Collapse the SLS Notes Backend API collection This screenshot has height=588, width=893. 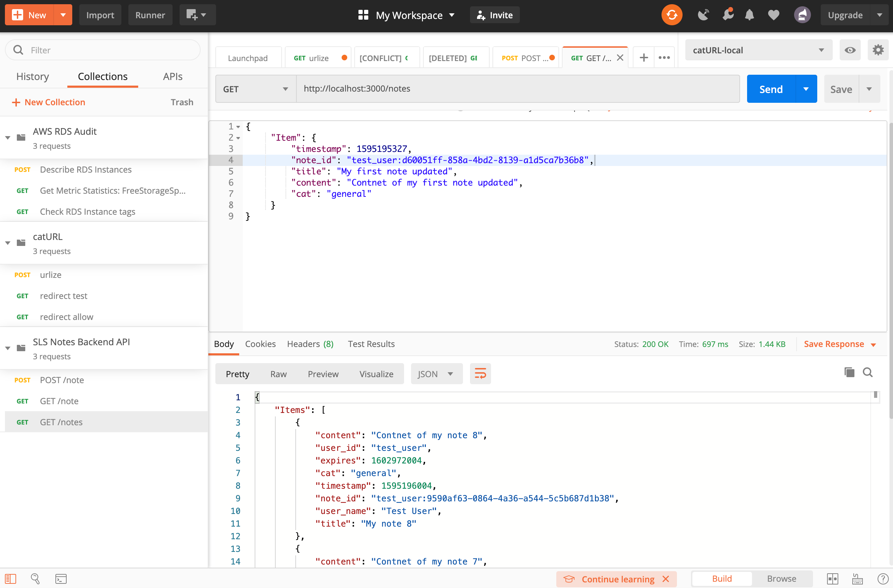point(7,348)
